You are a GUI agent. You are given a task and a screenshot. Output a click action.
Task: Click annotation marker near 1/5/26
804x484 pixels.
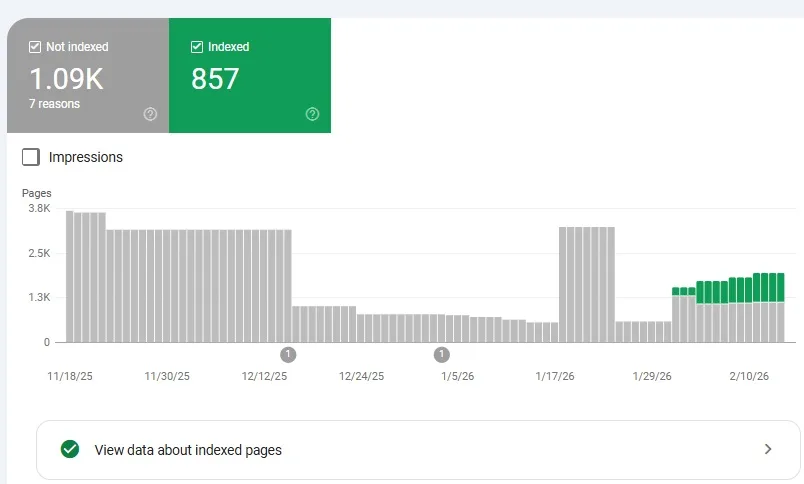441,354
